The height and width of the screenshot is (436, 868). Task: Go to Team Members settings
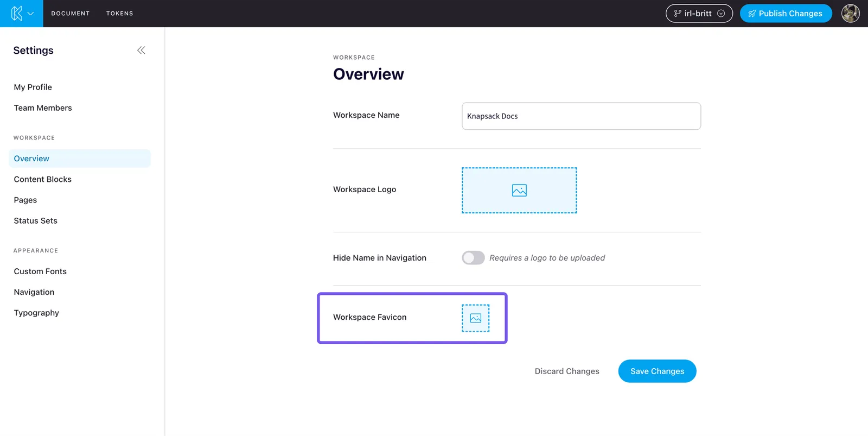[x=43, y=108]
